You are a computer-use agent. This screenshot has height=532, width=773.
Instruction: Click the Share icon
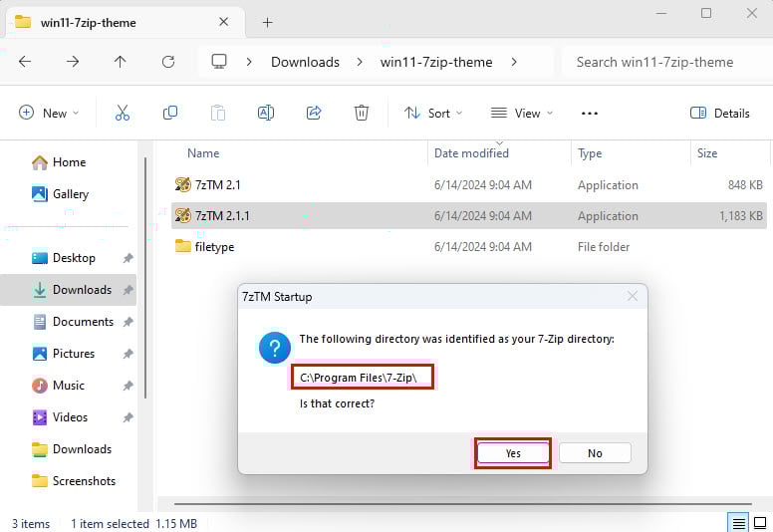314,113
